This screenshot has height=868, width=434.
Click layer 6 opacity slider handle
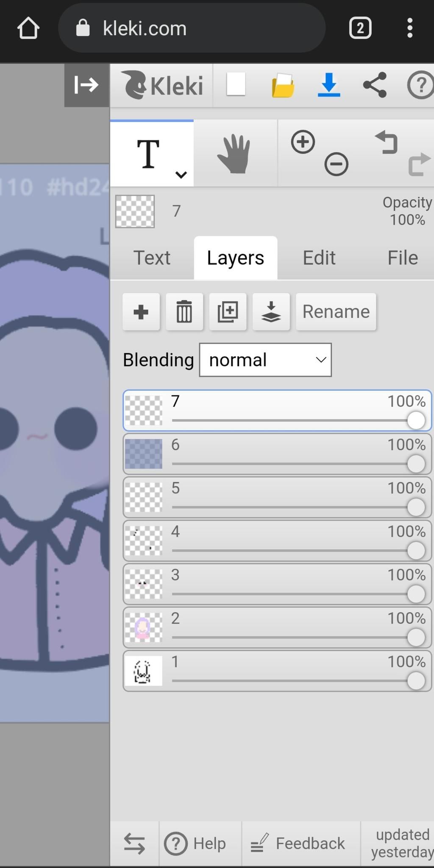coord(416,464)
